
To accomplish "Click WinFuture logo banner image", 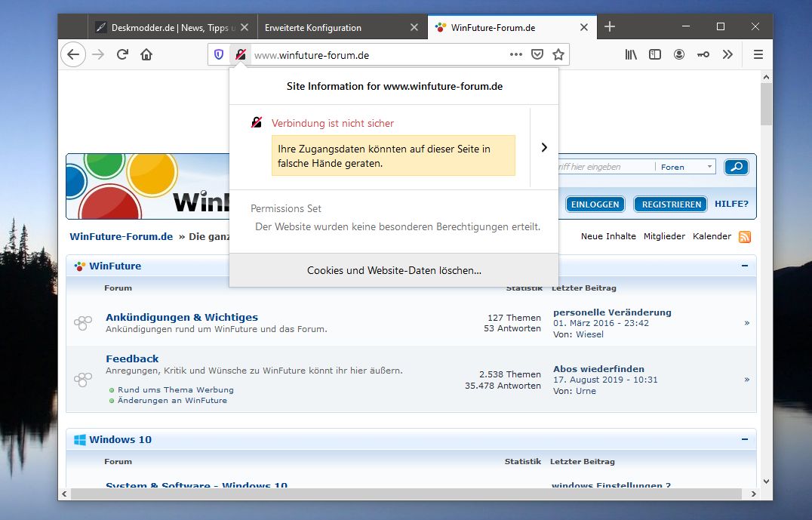I will tap(148, 186).
